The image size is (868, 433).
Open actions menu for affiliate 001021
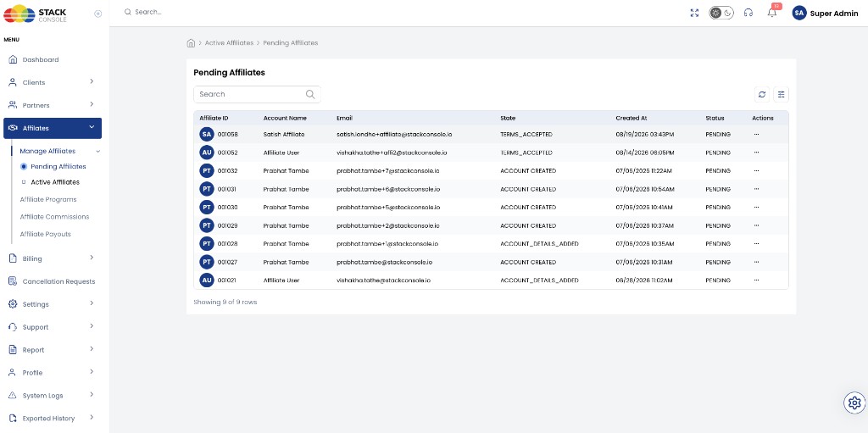pos(757,280)
